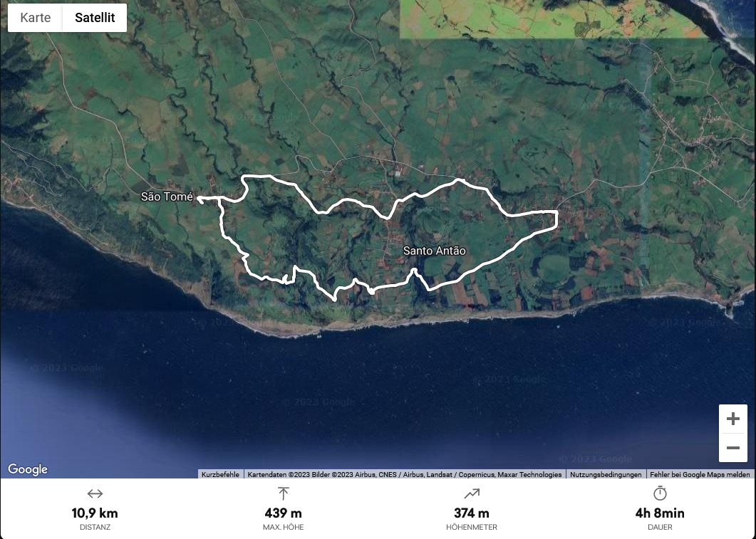Open Fehler bei Google Maps melden

point(700,474)
